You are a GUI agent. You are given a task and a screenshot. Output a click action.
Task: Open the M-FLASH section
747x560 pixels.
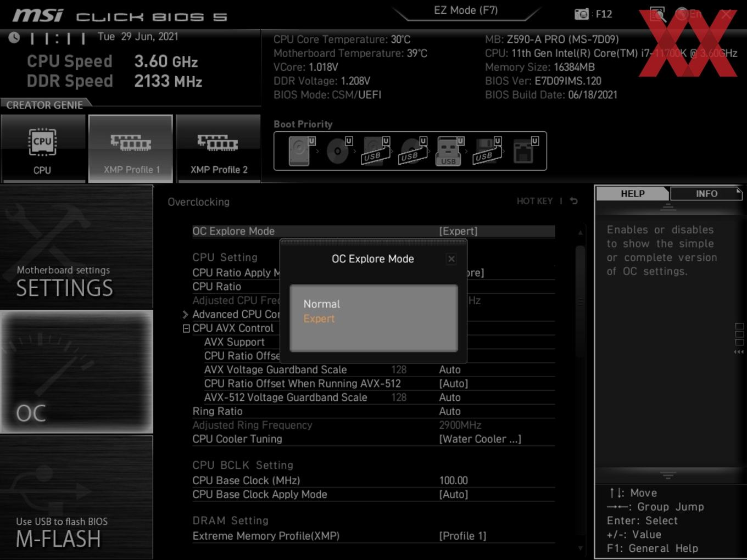[76, 497]
